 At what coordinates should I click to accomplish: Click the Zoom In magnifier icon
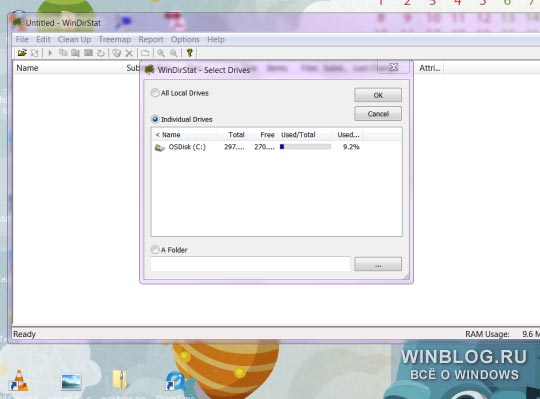pos(161,53)
